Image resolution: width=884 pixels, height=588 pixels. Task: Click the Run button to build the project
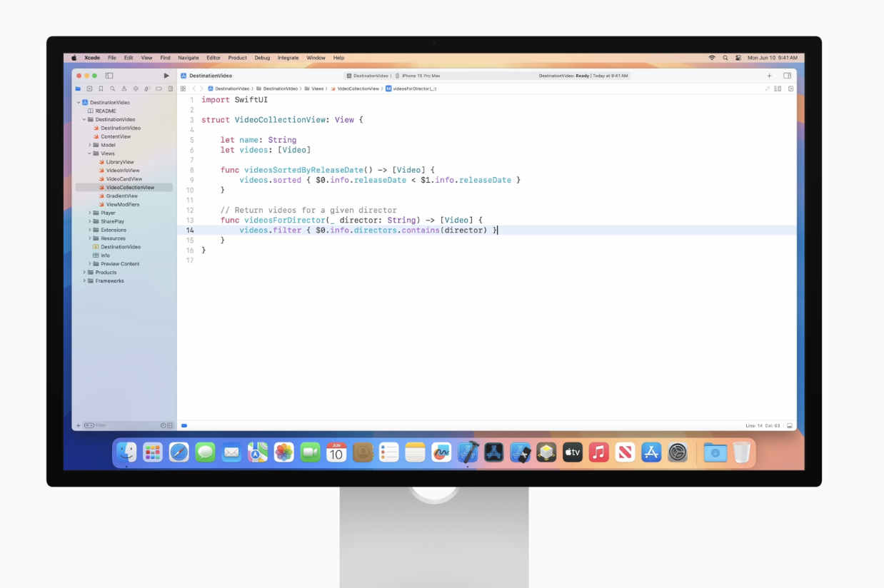pyautogui.click(x=166, y=76)
